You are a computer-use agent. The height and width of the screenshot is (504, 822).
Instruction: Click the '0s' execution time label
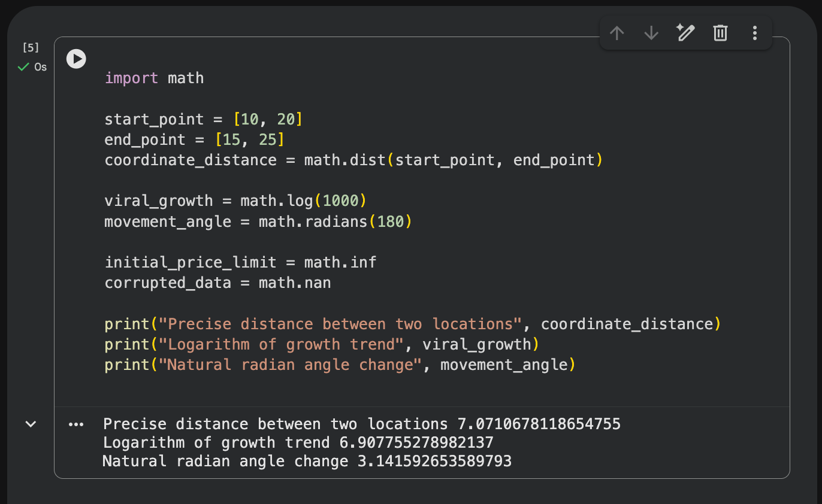click(x=40, y=67)
